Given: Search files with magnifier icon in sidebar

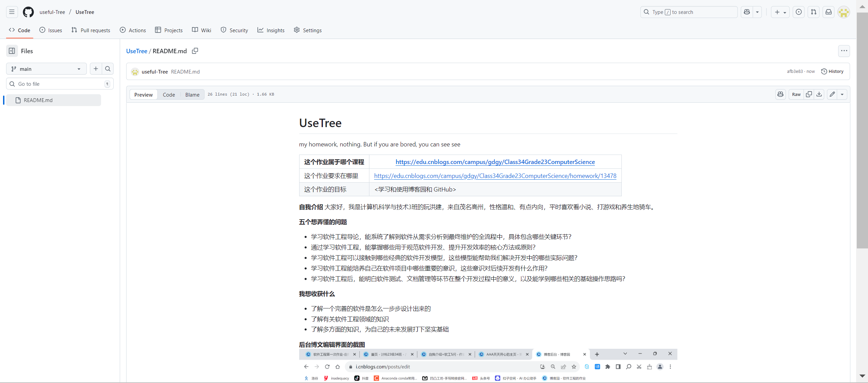Looking at the screenshot, I should point(108,69).
